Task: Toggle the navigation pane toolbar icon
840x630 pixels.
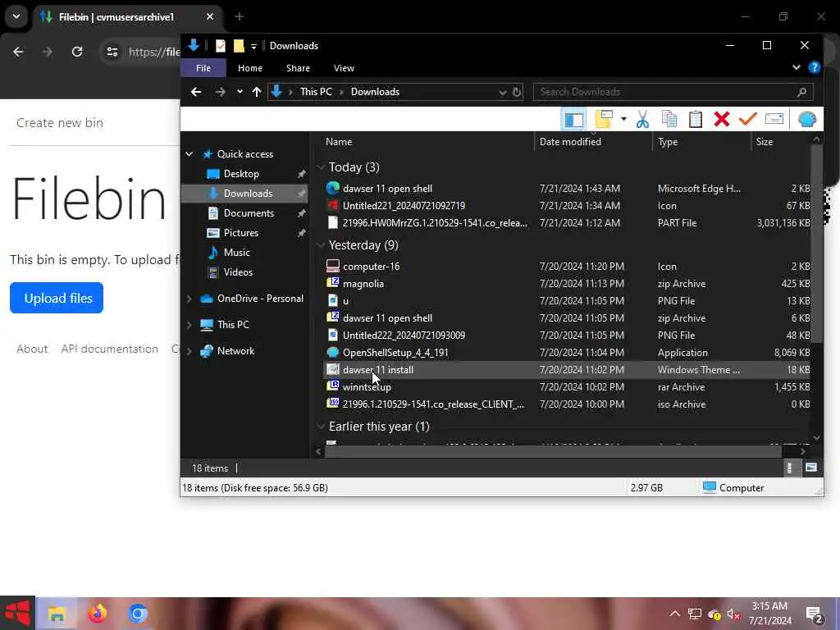Action: click(x=573, y=119)
